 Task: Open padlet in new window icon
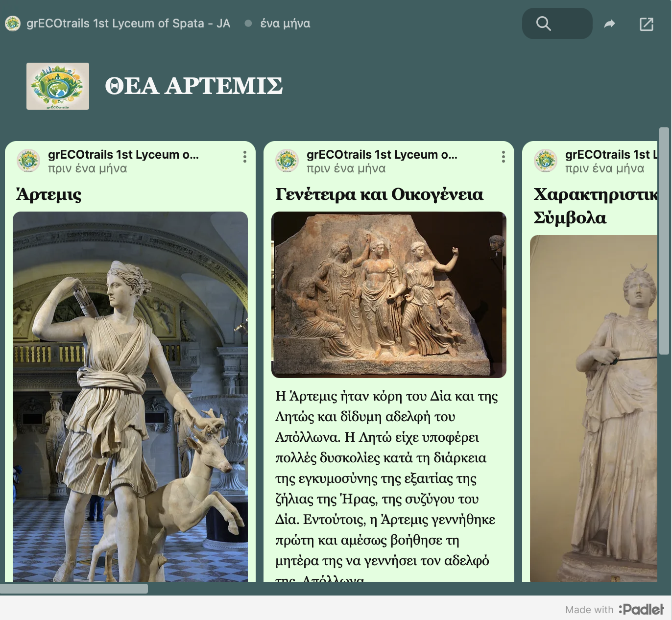coord(647,24)
